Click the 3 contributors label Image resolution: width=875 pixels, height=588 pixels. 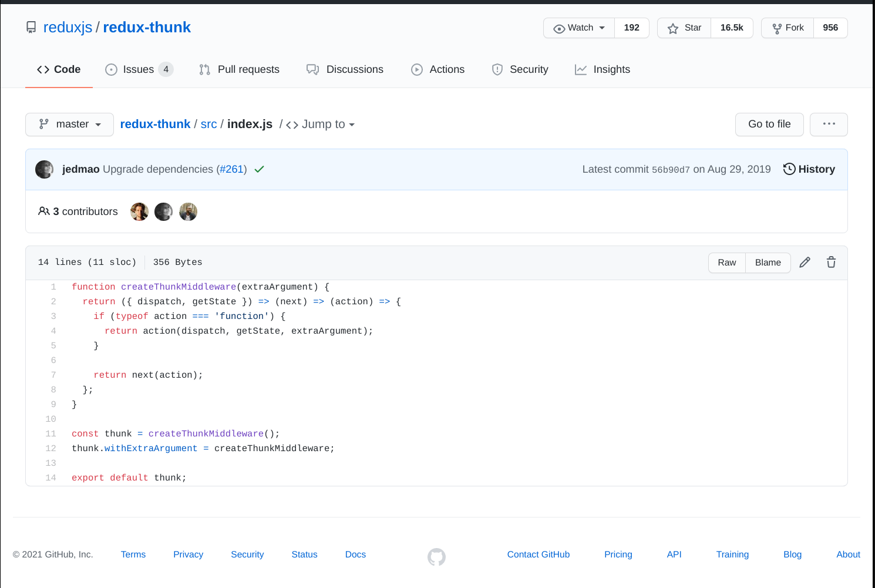tap(85, 211)
